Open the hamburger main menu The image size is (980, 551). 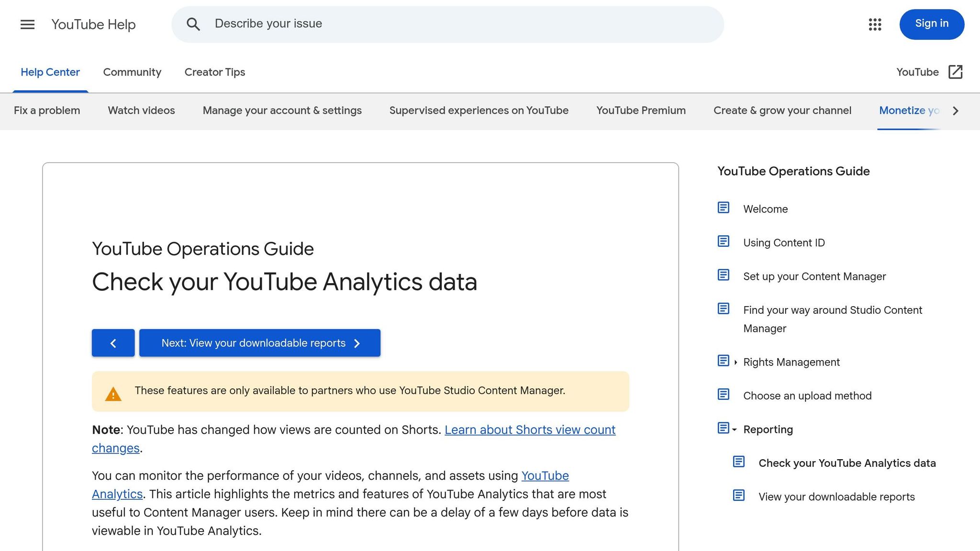point(27,24)
